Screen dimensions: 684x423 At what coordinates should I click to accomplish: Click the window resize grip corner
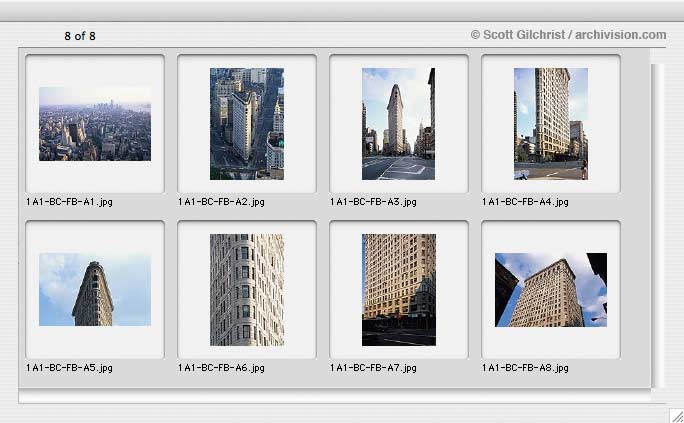[x=677, y=416]
